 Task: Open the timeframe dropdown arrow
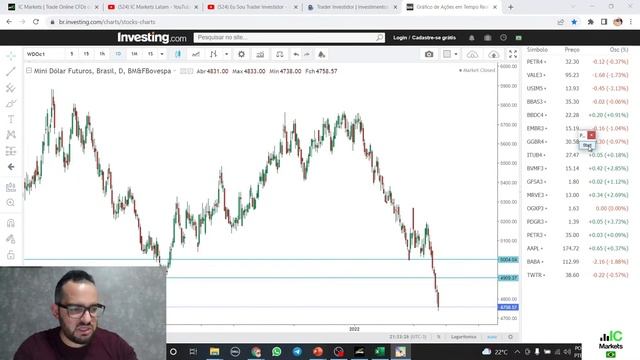162,54
